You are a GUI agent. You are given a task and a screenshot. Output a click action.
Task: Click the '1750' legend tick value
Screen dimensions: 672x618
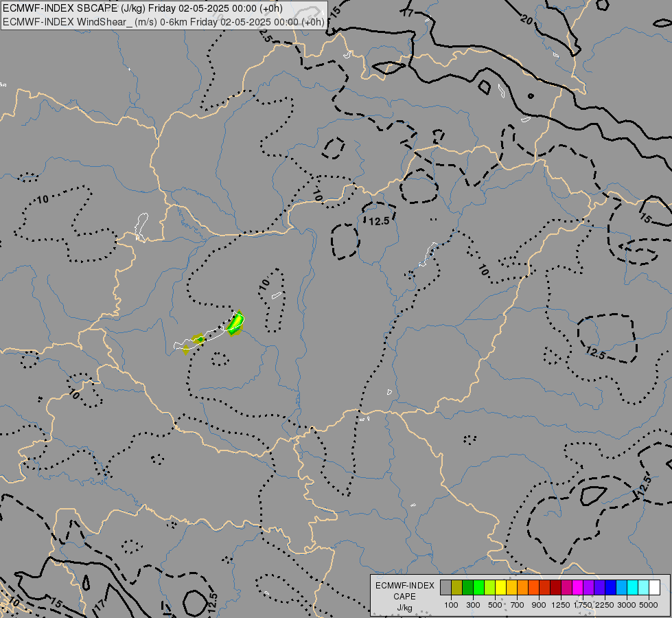(x=583, y=605)
